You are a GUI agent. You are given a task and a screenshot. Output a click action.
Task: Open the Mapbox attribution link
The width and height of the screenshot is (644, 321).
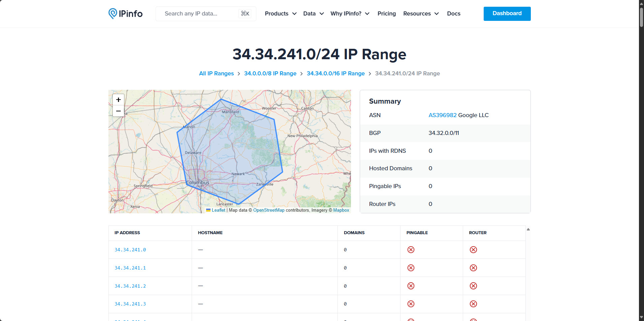tap(341, 210)
